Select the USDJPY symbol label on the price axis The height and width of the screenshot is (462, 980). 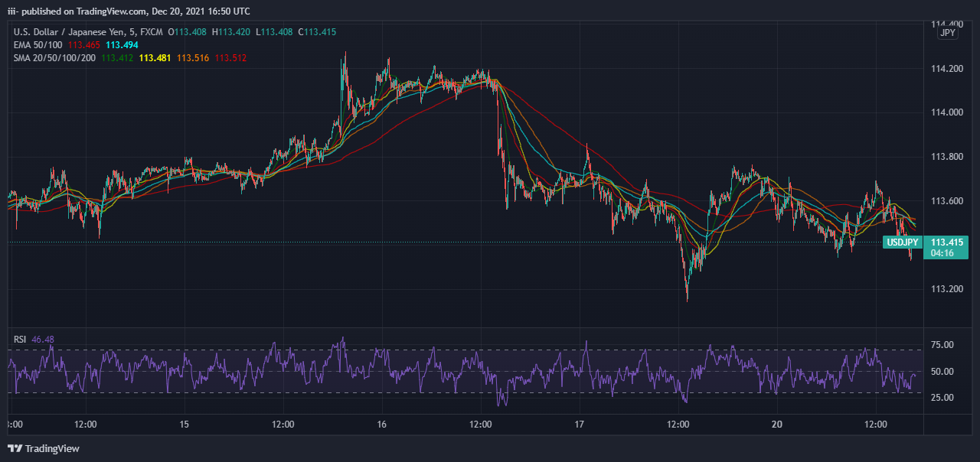pos(901,242)
